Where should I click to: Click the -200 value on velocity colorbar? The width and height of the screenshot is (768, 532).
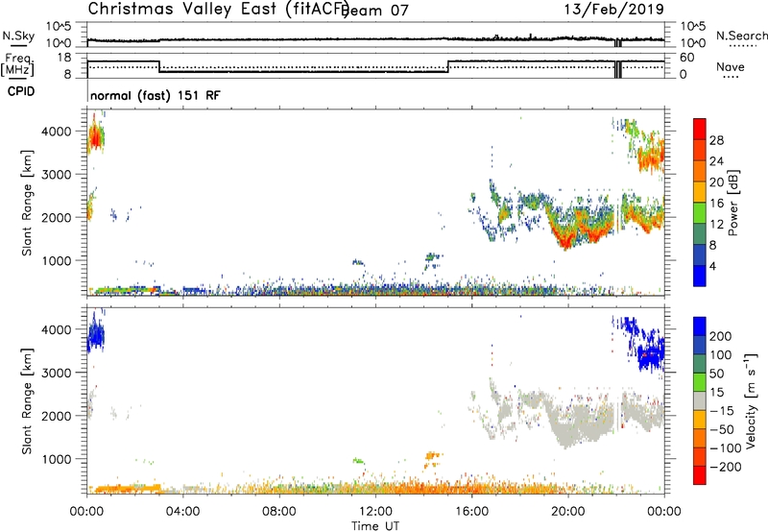coord(726,467)
